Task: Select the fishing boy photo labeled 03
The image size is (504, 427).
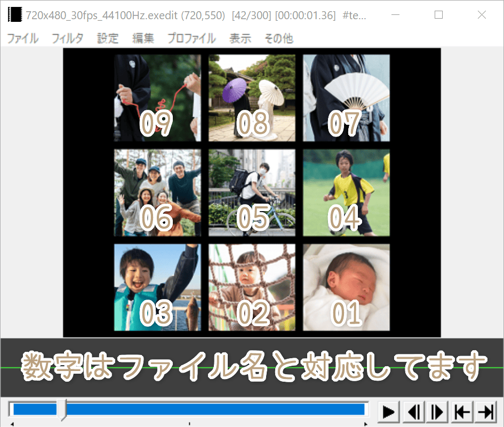Action: [x=157, y=287]
